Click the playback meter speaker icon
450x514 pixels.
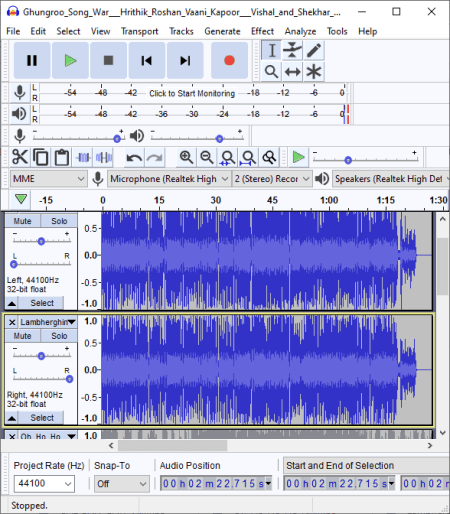[x=19, y=114]
